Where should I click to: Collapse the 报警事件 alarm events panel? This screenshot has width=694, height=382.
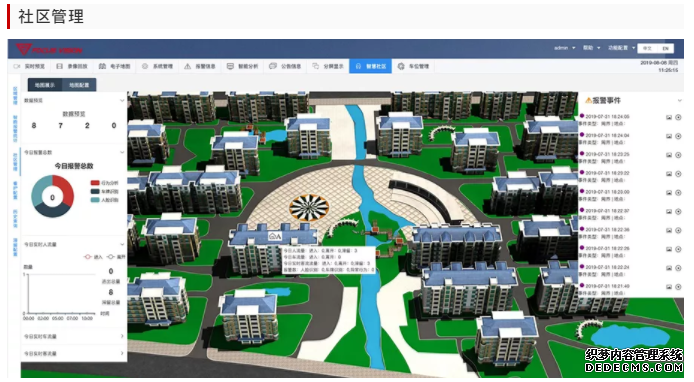pyautogui.click(x=680, y=101)
